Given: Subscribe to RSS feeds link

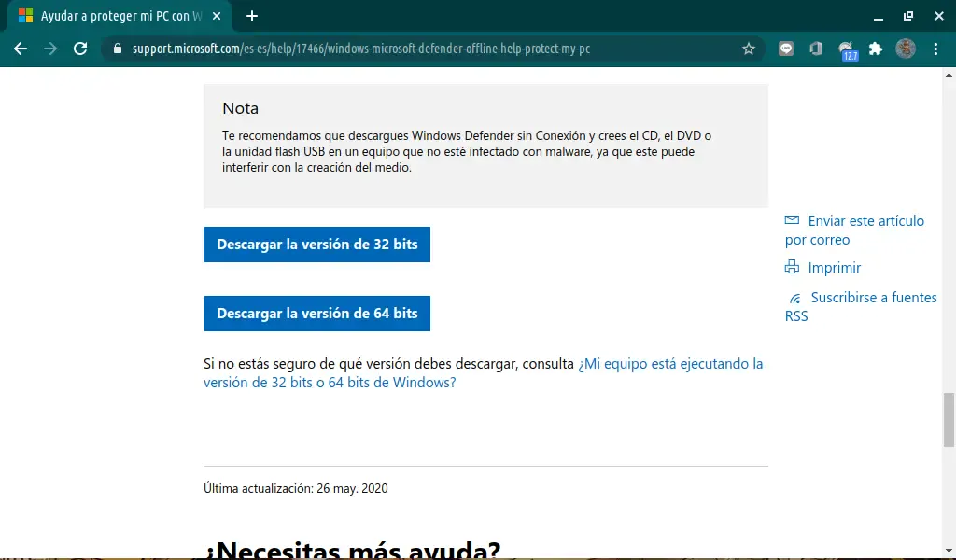Looking at the screenshot, I should coord(861,306).
